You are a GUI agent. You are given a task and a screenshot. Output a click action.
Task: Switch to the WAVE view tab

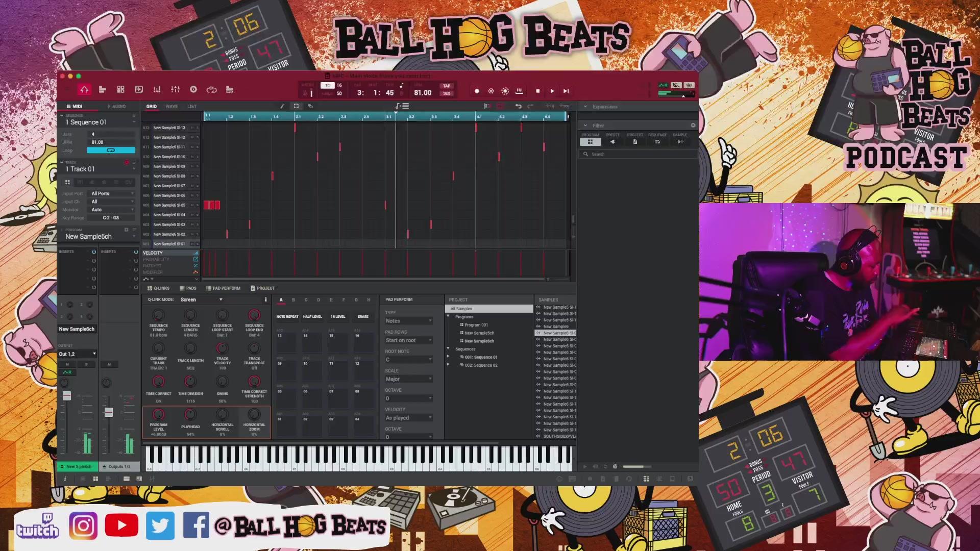tap(171, 107)
